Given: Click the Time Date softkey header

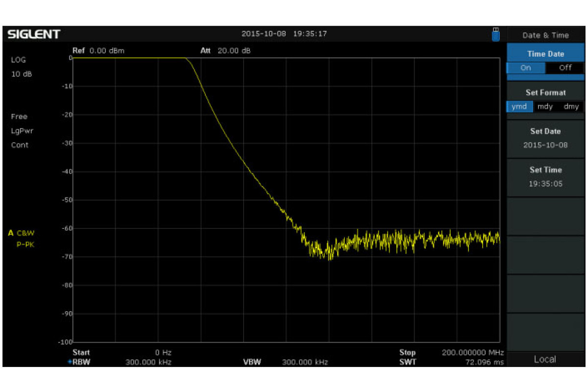Looking at the screenshot, I should [545, 54].
